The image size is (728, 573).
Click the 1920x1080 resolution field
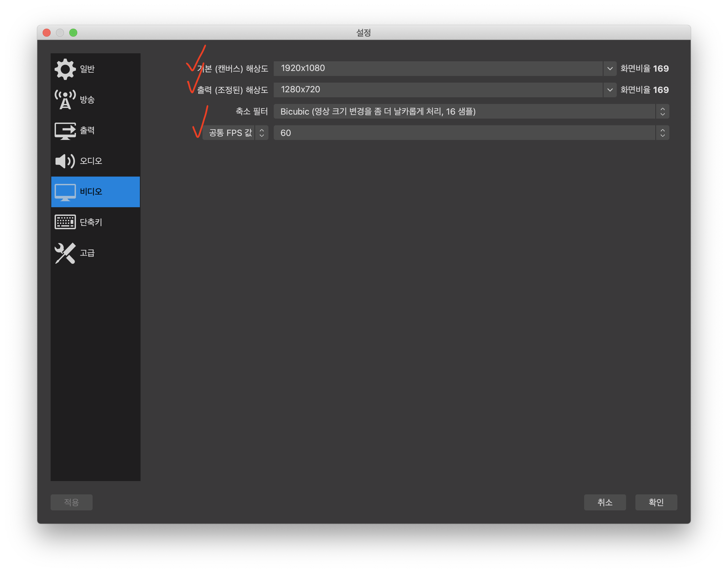pyautogui.click(x=438, y=68)
